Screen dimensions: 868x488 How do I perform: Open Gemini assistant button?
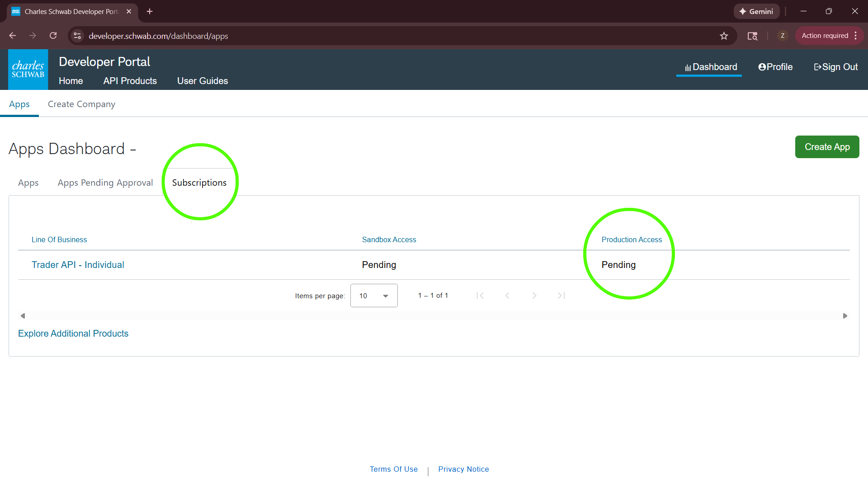click(x=756, y=11)
